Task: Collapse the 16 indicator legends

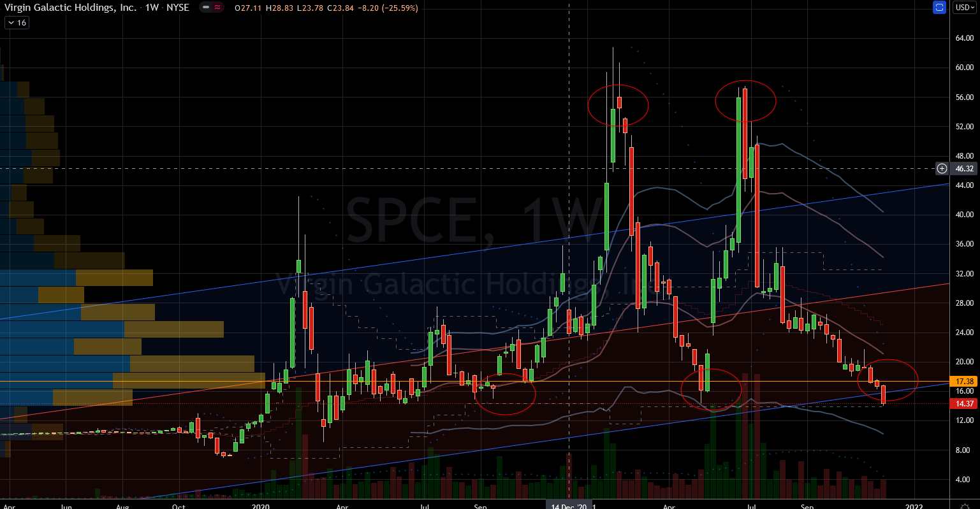Action: [x=17, y=22]
